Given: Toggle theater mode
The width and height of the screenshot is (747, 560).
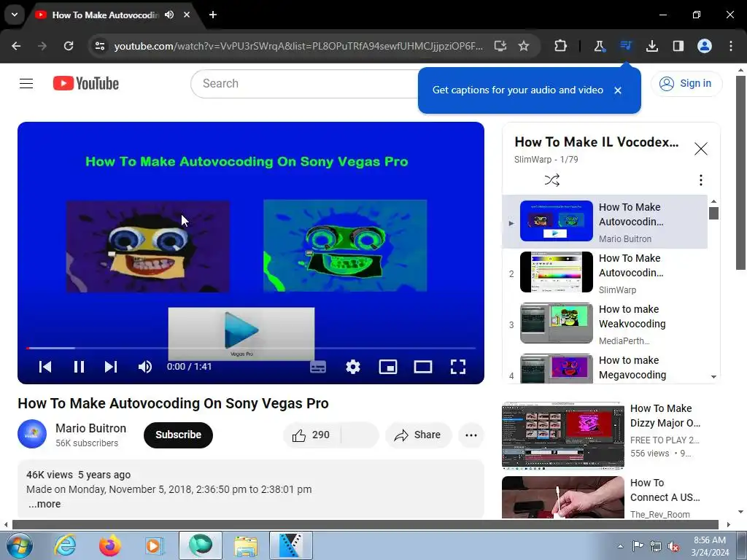Looking at the screenshot, I should [x=423, y=367].
